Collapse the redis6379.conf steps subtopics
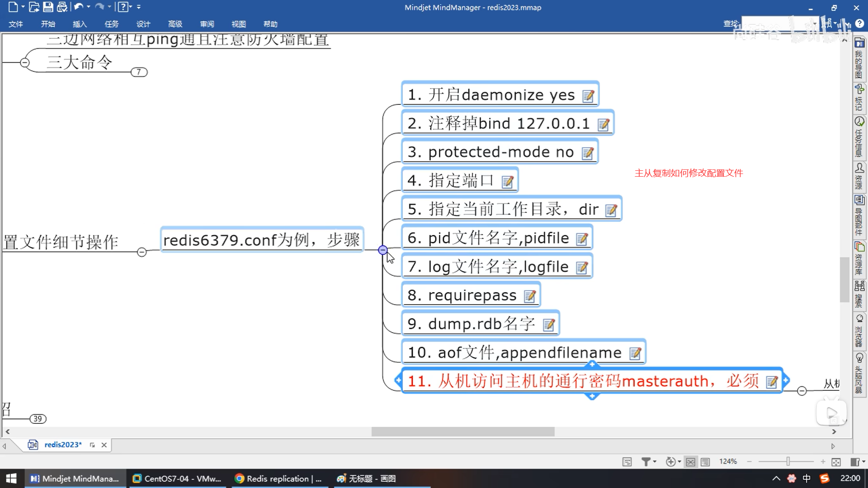 coord(382,250)
